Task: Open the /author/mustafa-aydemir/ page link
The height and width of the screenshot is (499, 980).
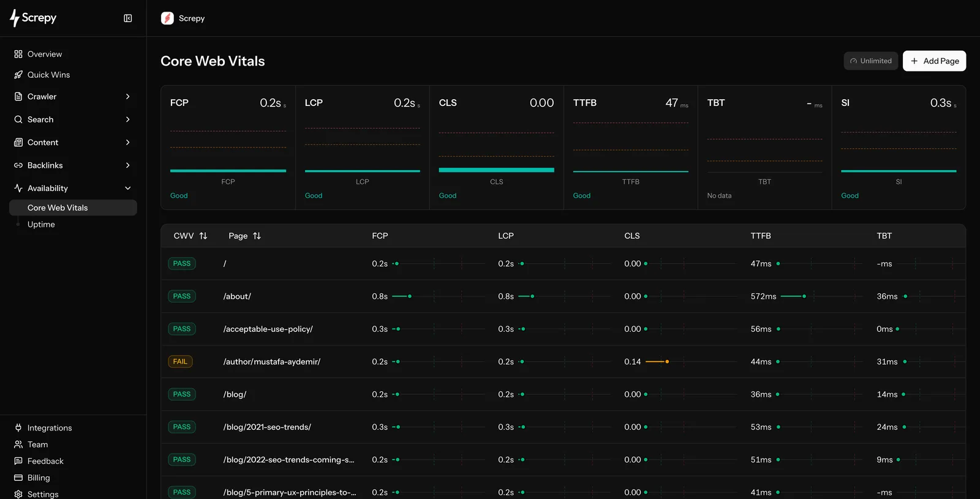Action: pyautogui.click(x=272, y=362)
